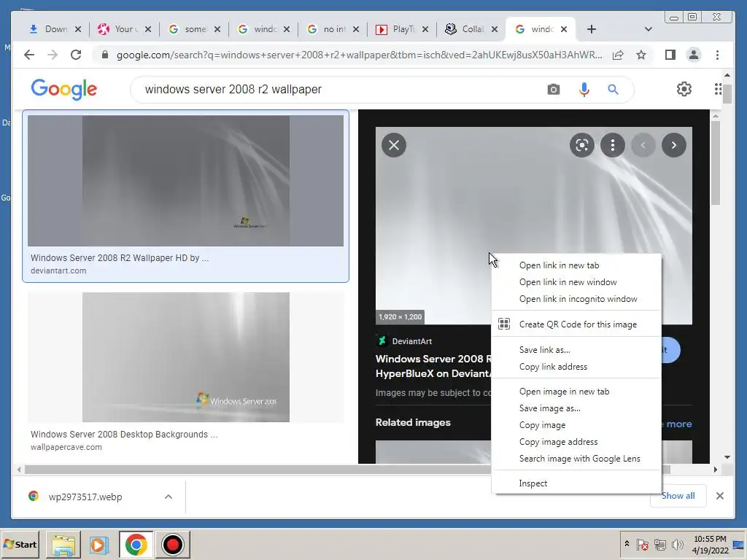The height and width of the screenshot is (560, 747).
Task: Show hidden system tray icons
Action: click(x=627, y=544)
